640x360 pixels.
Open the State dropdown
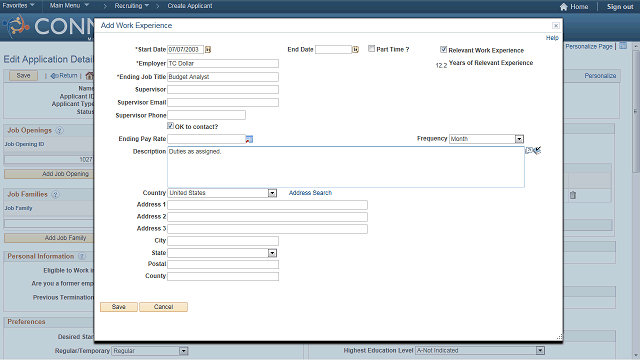(x=222, y=253)
